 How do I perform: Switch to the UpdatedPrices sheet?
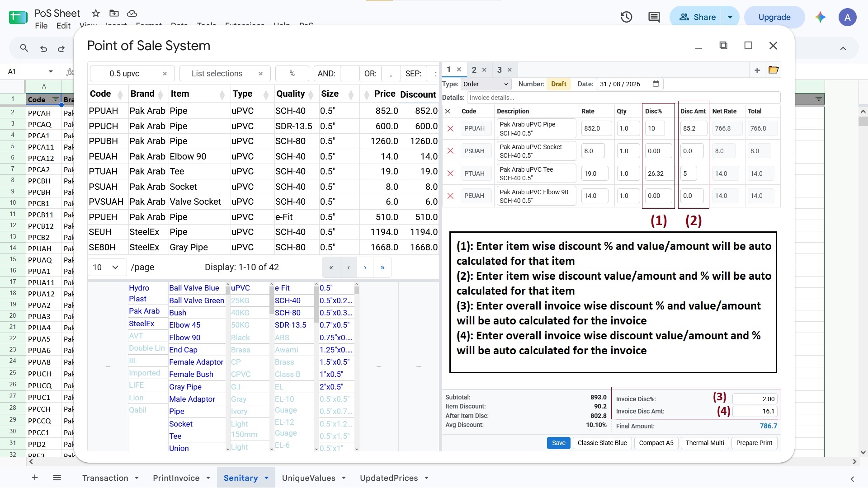388,478
